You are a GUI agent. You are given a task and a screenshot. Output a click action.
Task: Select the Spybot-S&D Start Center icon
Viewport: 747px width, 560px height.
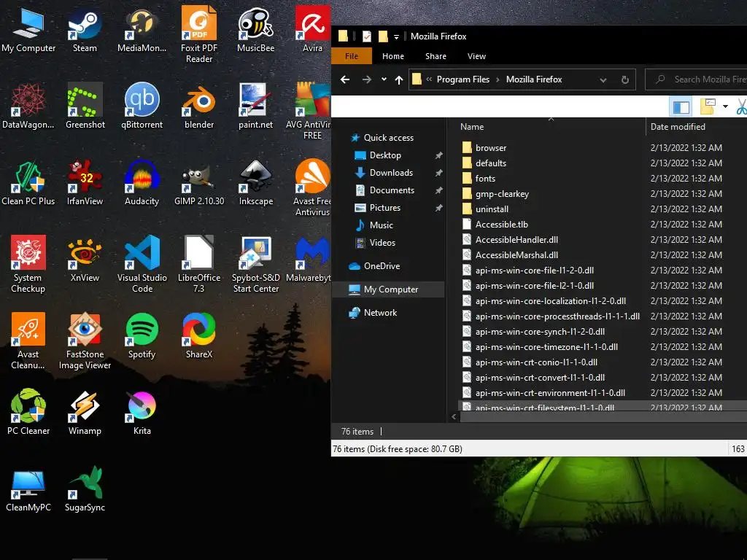tap(255, 264)
